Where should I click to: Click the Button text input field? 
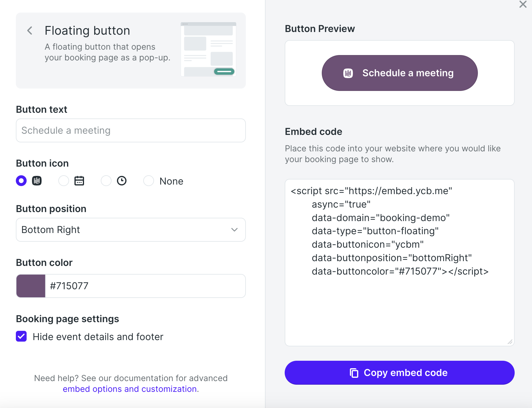[131, 130]
